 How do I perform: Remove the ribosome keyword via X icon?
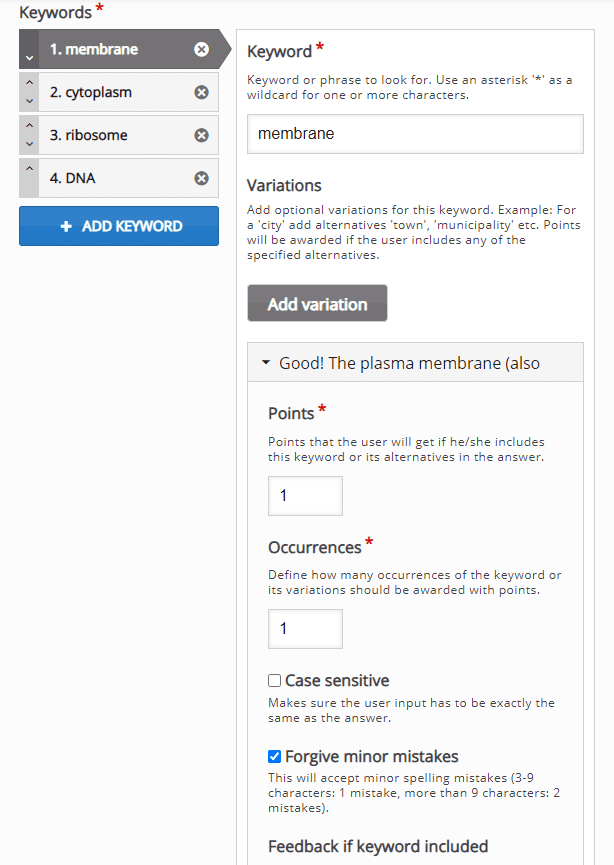(x=201, y=135)
